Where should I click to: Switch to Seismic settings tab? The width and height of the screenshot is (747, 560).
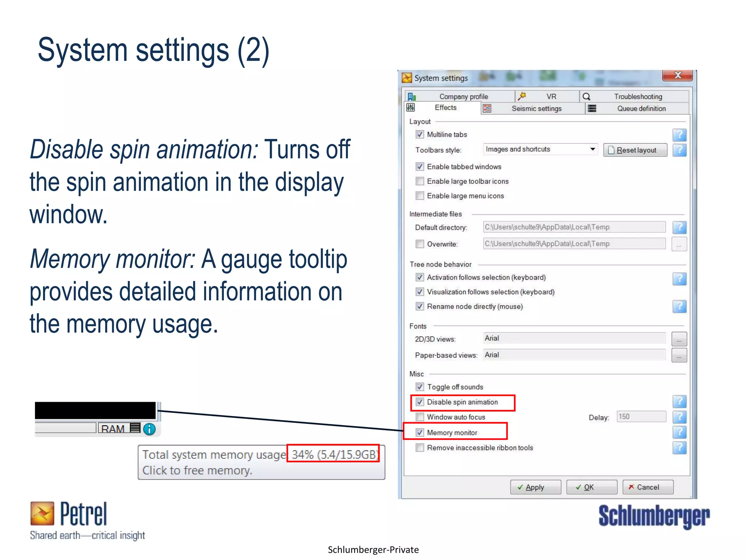click(536, 109)
